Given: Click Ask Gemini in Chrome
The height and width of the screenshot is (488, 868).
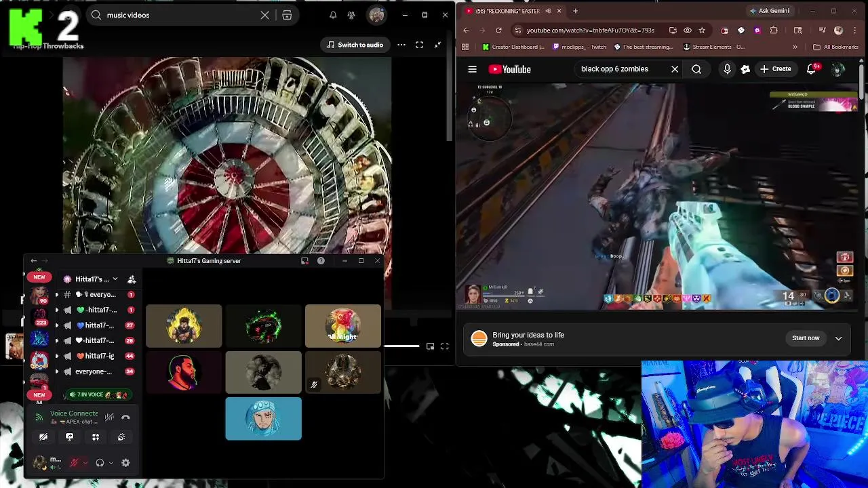Looking at the screenshot, I should pos(770,11).
